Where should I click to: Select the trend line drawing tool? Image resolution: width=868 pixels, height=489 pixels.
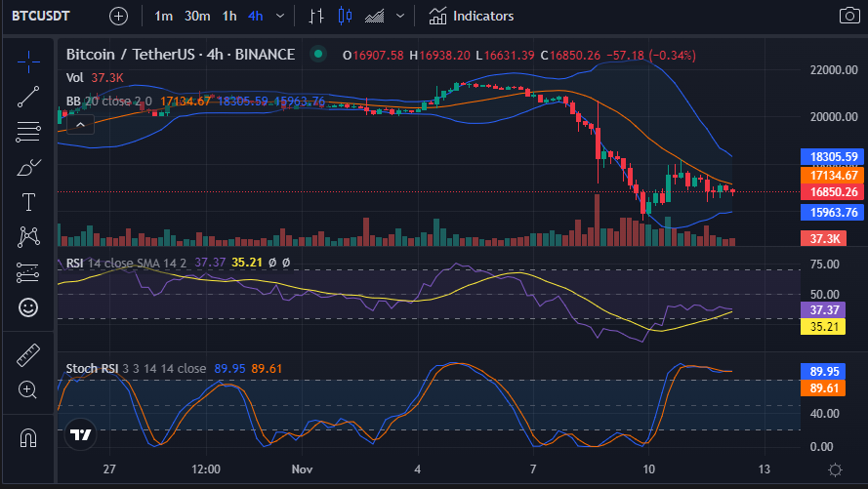28,96
